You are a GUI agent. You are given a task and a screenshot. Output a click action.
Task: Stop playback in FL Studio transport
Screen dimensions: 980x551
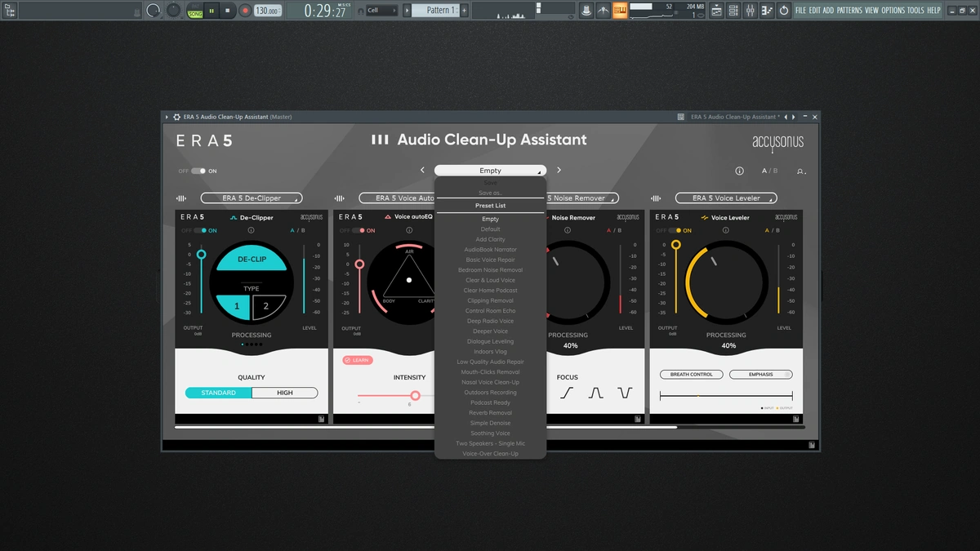[228, 11]
